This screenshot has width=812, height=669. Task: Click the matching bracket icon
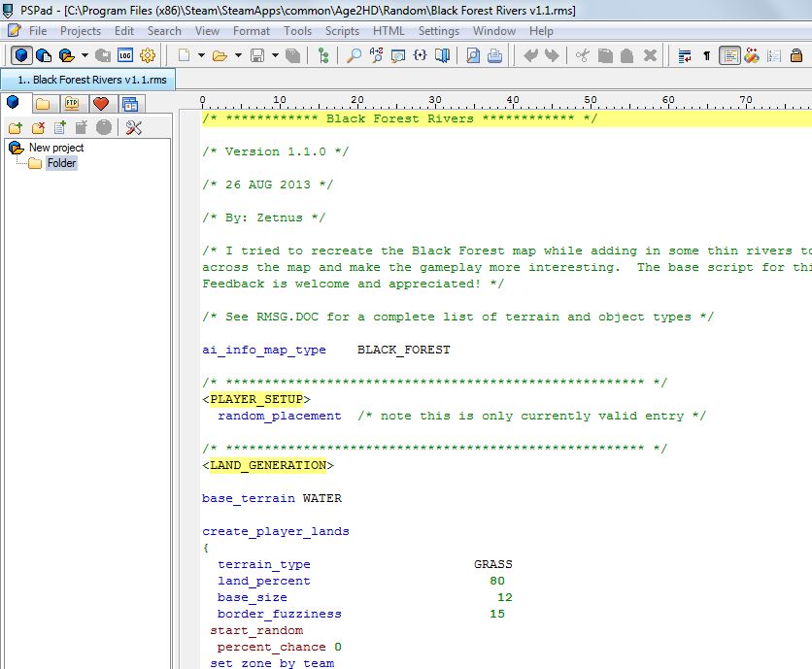(420, 55)
